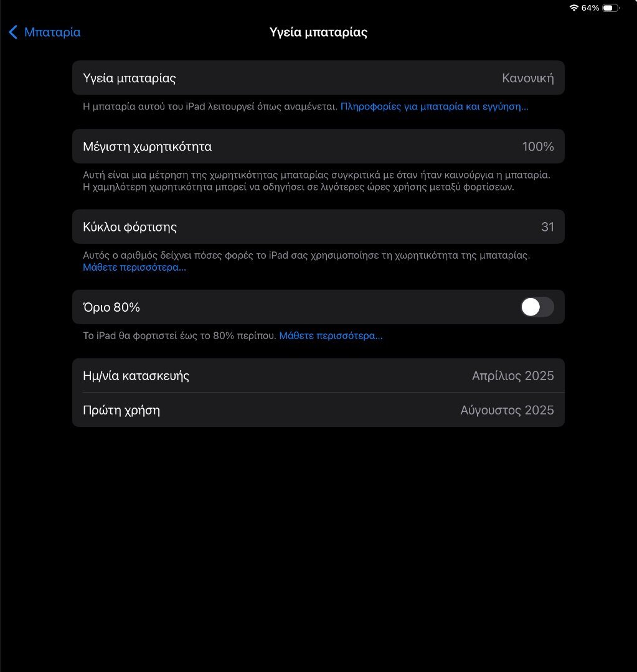The width and height of the screenshot is (637, 672).
Task: Select the Υγεία μπαταρίας row
Action: [318, 78]
